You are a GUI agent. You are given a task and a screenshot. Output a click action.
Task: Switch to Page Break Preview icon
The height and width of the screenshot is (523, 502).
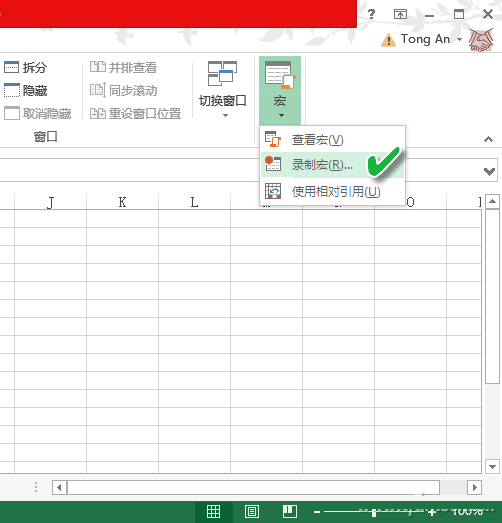[290, 511]
